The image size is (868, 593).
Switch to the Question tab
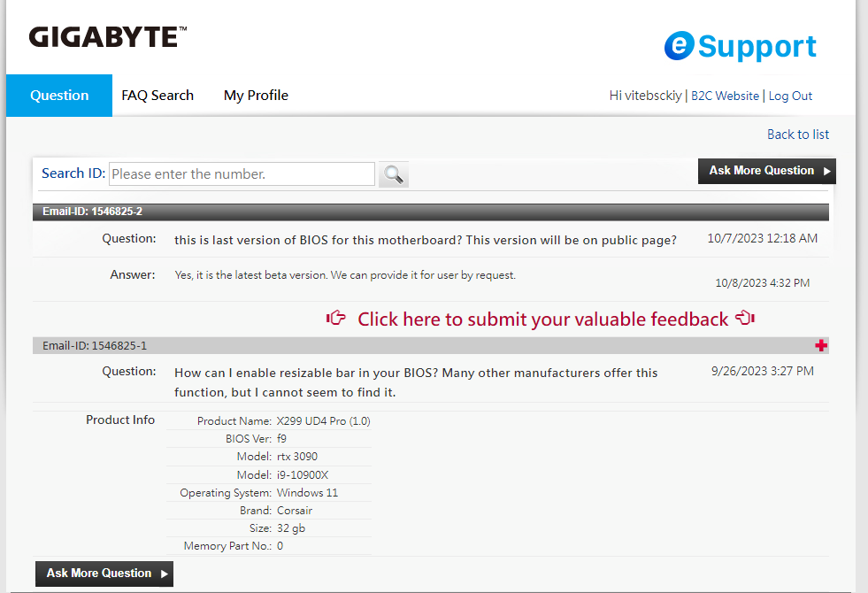[59, 96]
